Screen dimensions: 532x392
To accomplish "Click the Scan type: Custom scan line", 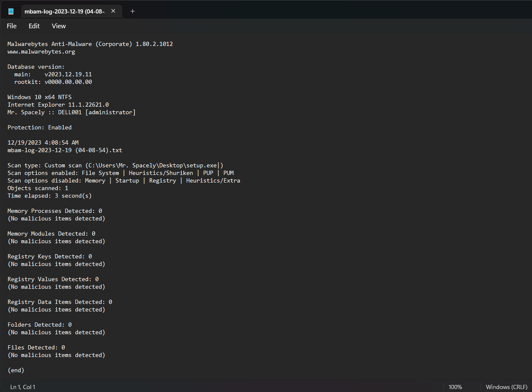I will 116,165.
